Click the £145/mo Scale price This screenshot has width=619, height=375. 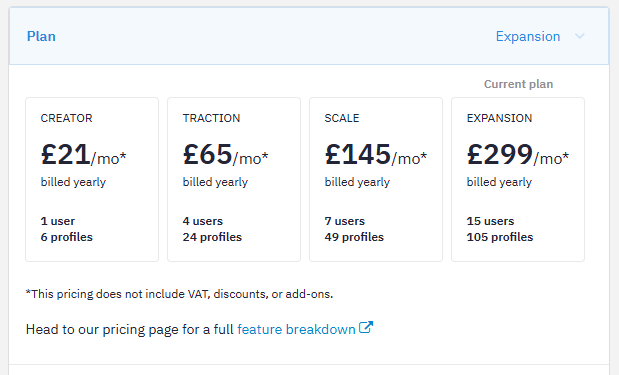[x=376, y=155]
